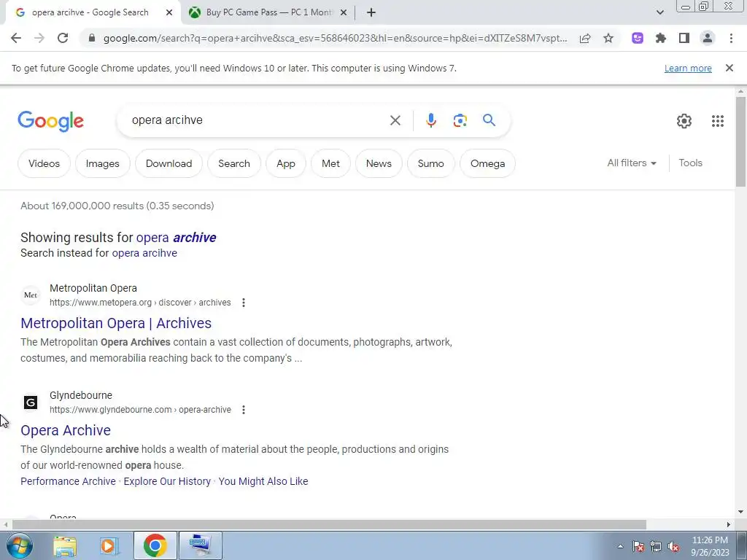Open the Windows Start menu

pyautogui.click(x=19, y=545)
